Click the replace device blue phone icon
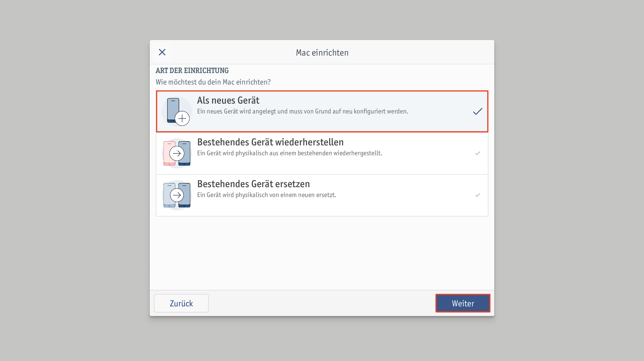 tap(177, 195)
